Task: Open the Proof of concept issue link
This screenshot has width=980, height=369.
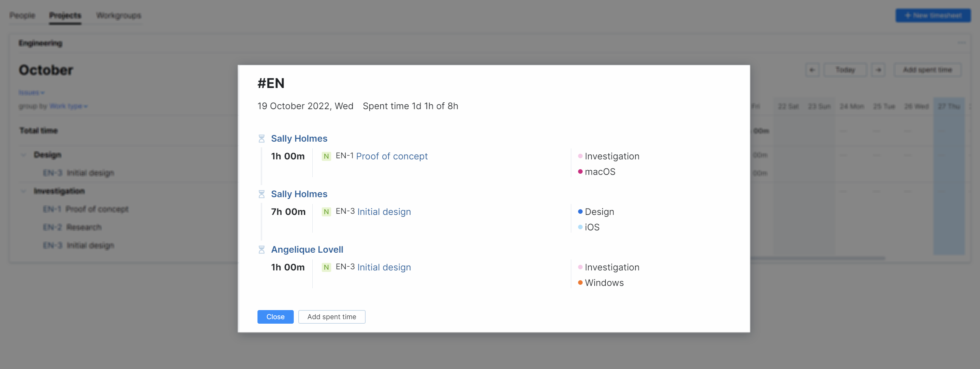Action: (391, 156)
